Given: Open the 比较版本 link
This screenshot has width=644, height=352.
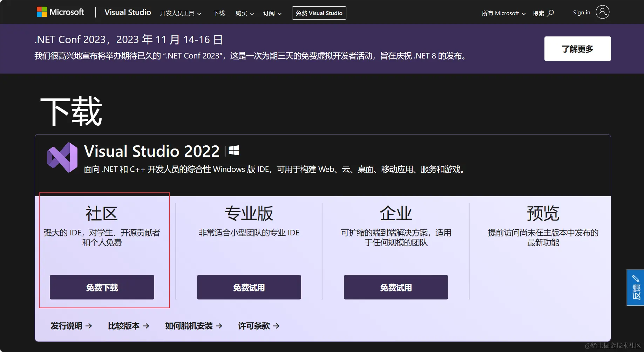Looking at the screenshot, I should [129, 326].
